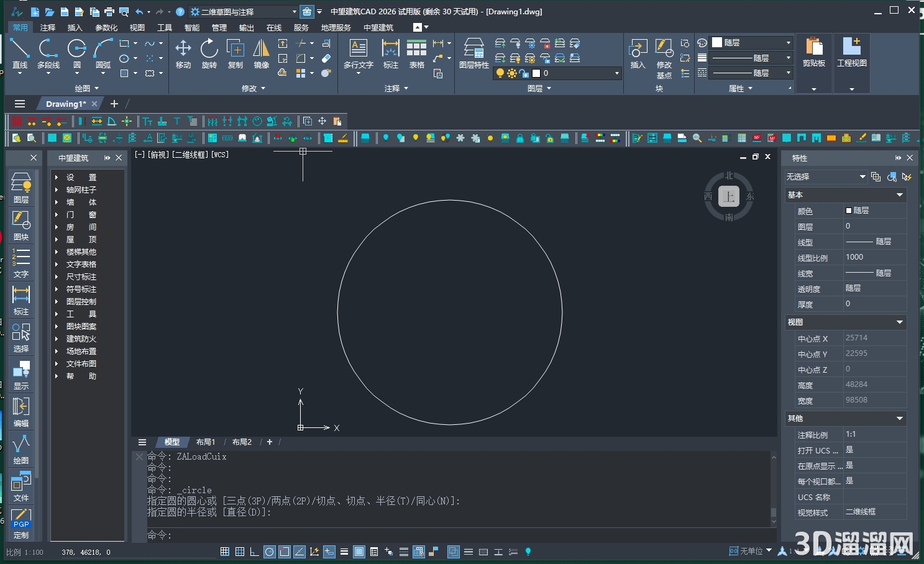Use the 镜像 mirror tool
This screenshot has height=564, width=924.
(x=262, y=53)
